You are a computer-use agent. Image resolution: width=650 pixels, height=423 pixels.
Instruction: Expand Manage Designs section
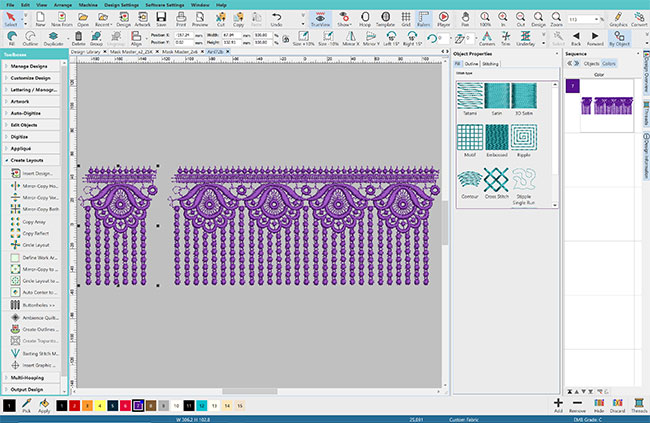[x=32, y=66]
